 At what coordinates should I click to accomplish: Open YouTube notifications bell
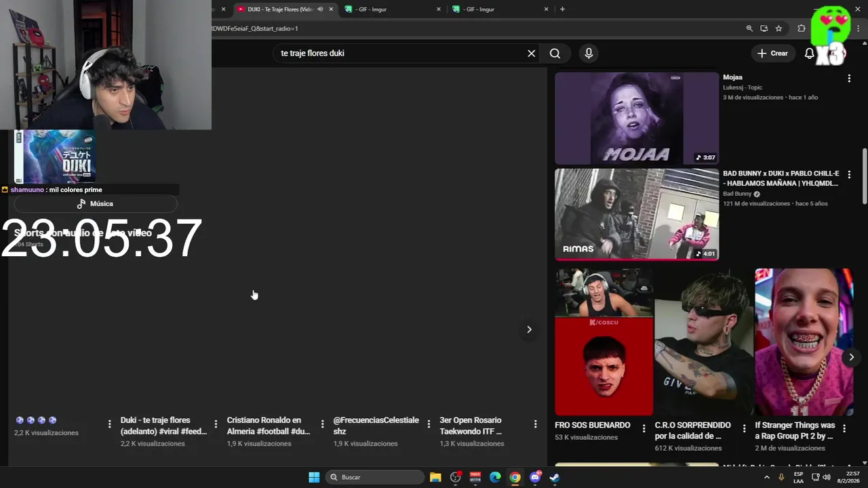pyautogui.click(x=809, y=54)
